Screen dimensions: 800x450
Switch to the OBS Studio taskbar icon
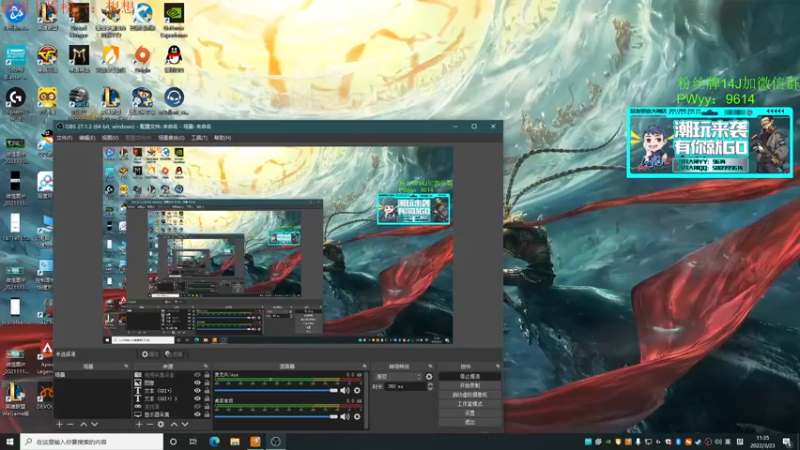coord(276,441)
